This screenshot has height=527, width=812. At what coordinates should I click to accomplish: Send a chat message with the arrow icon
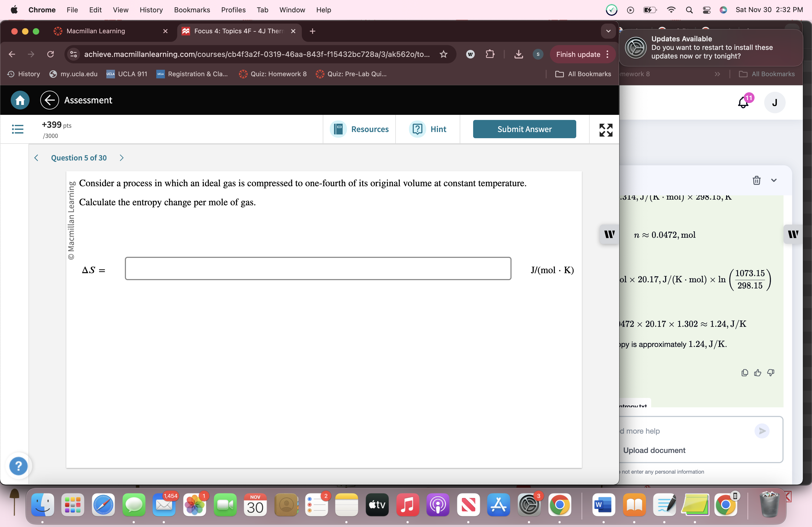762,431
